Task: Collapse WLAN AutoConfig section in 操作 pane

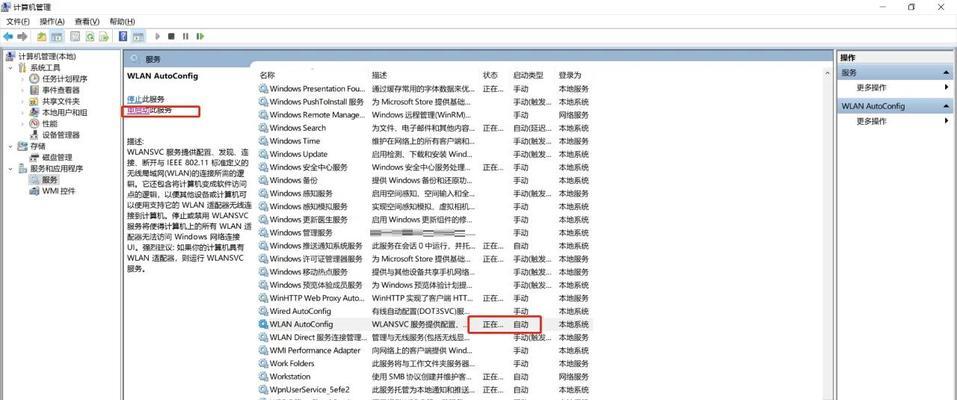Action: pyautogui.click(x=947, y=106)
